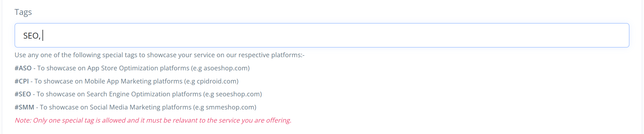The image size is (644, 134).
Task: Click the bold #SMM special tag
Action: point(24,107)
